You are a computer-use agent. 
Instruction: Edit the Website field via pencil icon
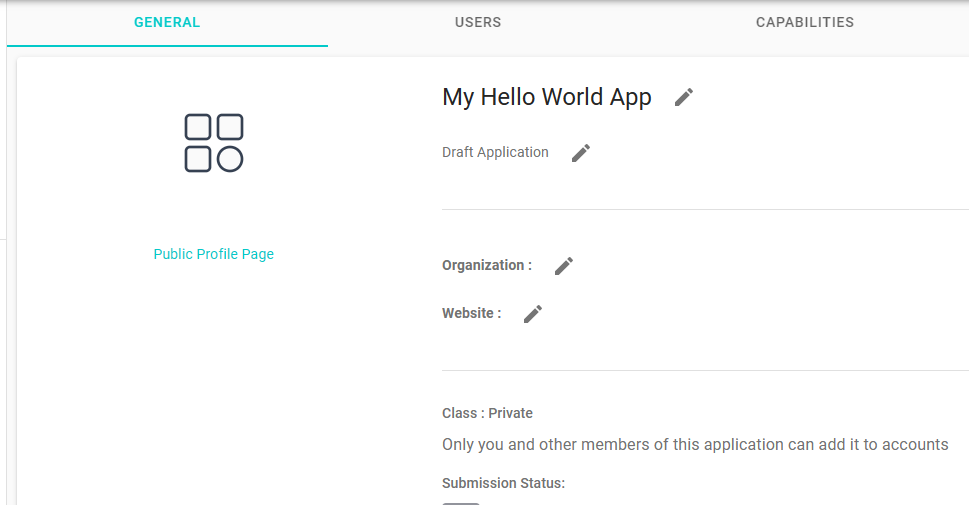click(533, 314)
